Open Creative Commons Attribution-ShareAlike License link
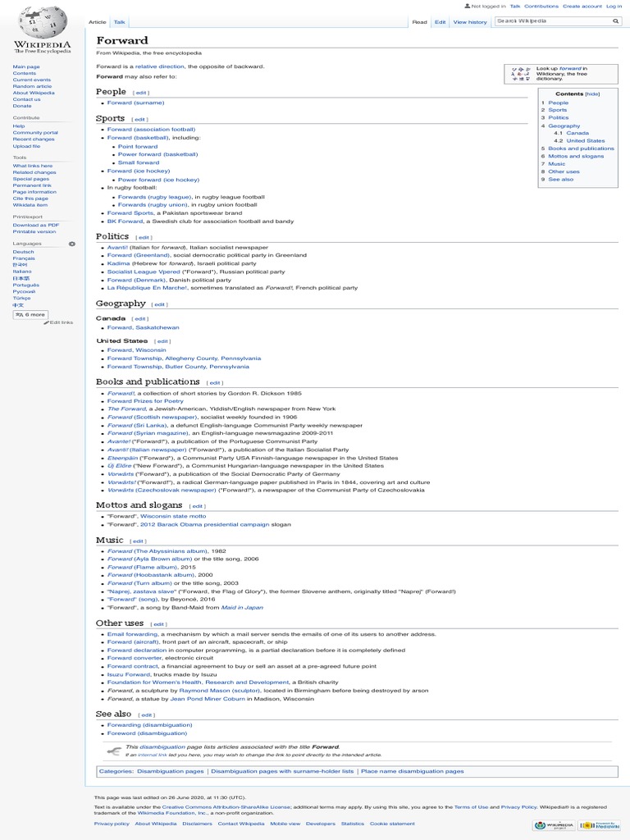The width and height of the screenshot is (630, 840). pos(226,807)
